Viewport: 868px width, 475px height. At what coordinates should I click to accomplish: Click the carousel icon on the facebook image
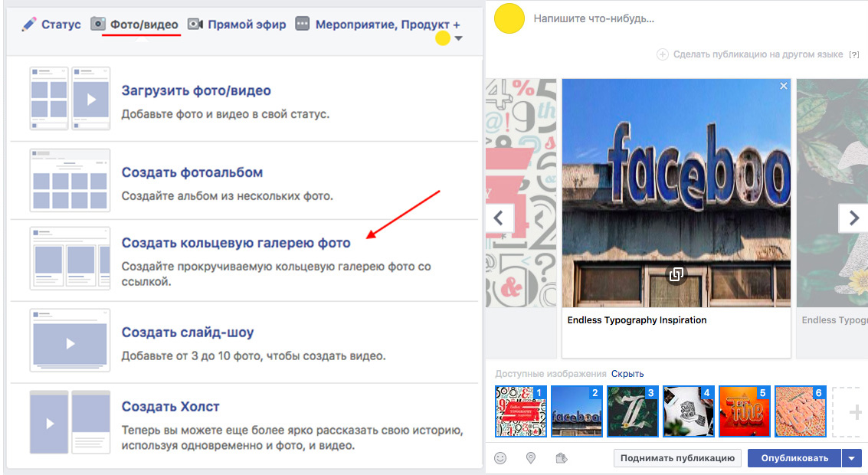coord(676,274)
